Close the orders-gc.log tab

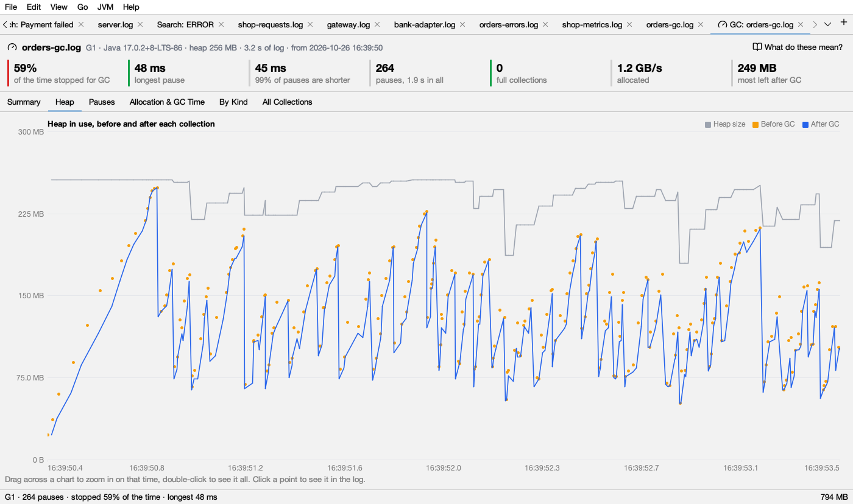click(701, 25)
